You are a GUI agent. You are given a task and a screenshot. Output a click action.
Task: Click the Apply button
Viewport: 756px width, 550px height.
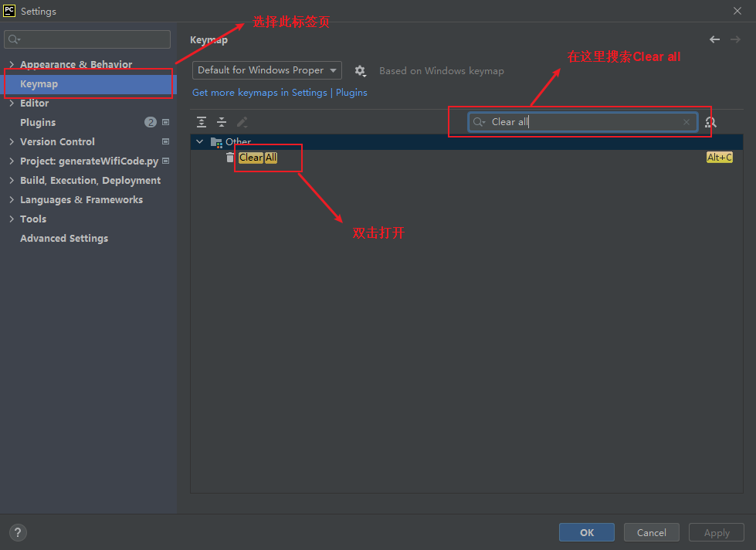(715, 532)
